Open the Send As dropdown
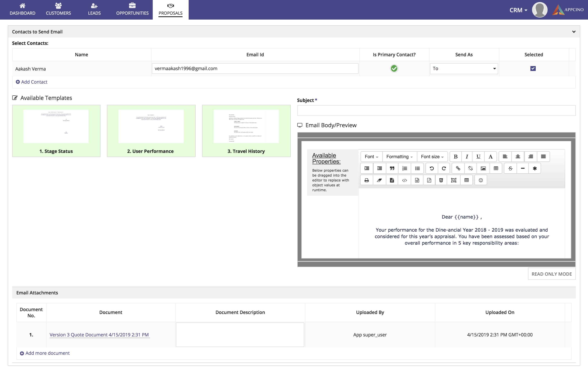Screen dimensions: 588x367 464,69
